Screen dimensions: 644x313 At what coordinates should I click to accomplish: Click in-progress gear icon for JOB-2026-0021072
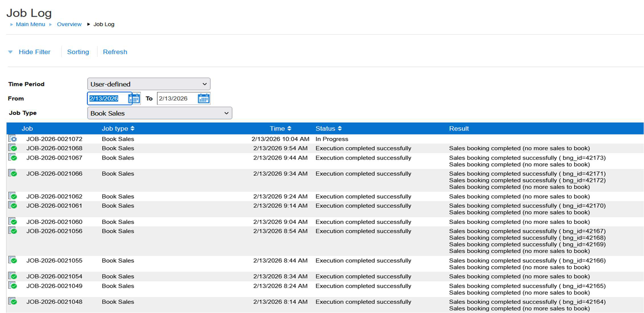13,139
